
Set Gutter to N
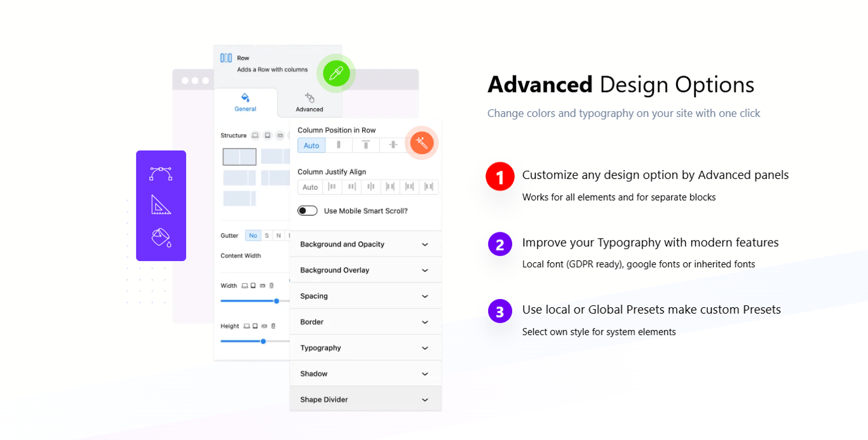[x=278, y=236]
